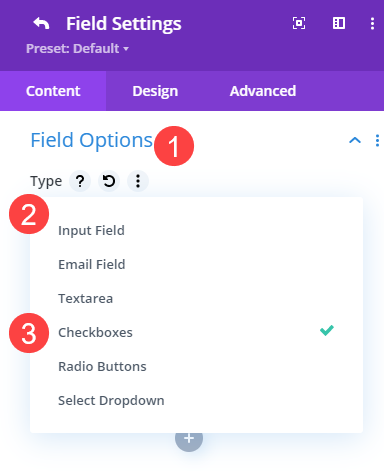
Task: Open Field Options section three-dot menu
Action: pos(377,140)
